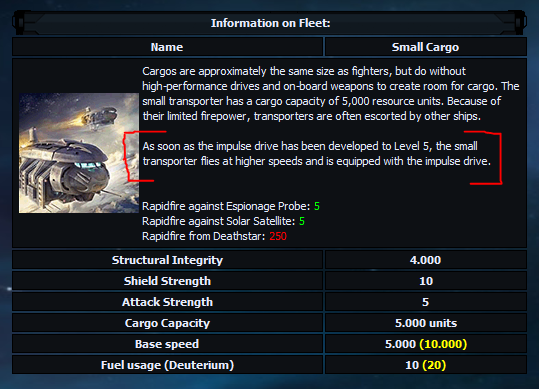Click the Rapidfire against Solar Satellite line
Image resolution: width=539 pixels, height=389 pixels.
pos(223,221)
